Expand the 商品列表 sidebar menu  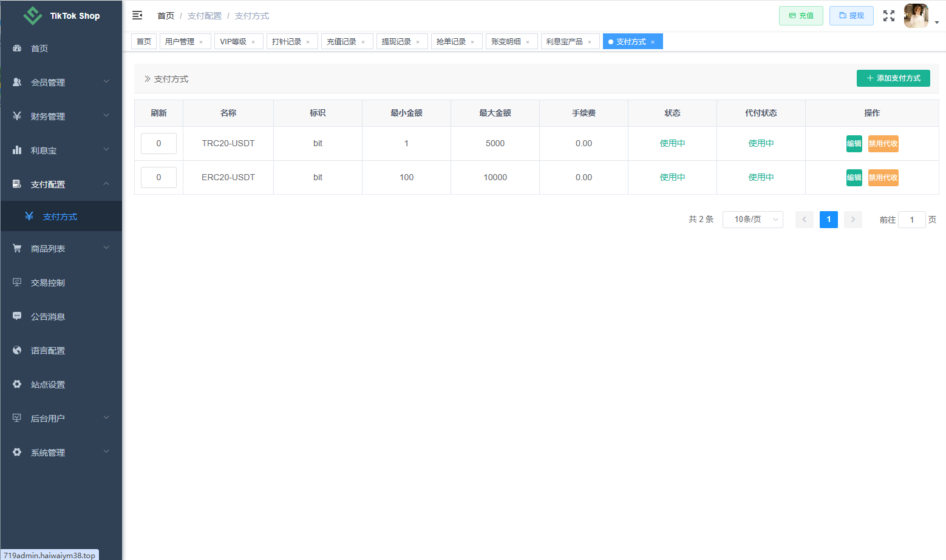tap(61, 249)
